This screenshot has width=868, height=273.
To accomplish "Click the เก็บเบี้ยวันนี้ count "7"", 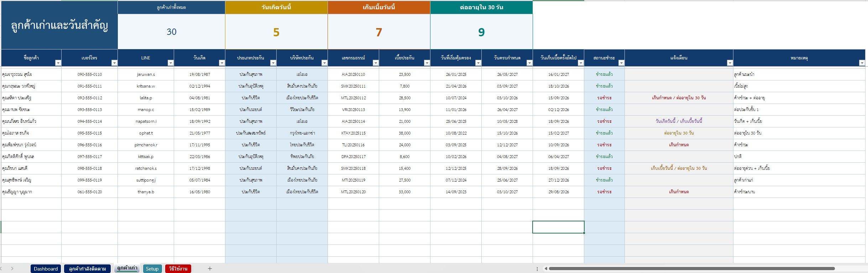I will pos(379,32).
